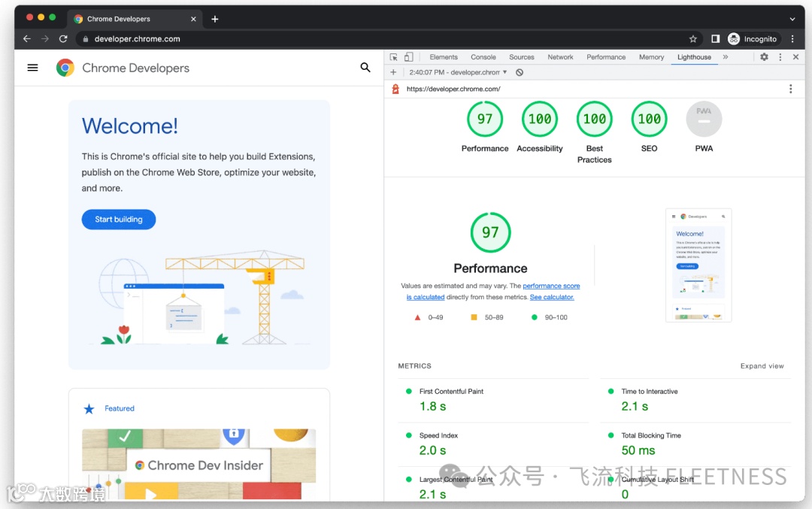Open the Chrome Dev Insider featured image
Screen dimensions: 812x509
(198, 464)
